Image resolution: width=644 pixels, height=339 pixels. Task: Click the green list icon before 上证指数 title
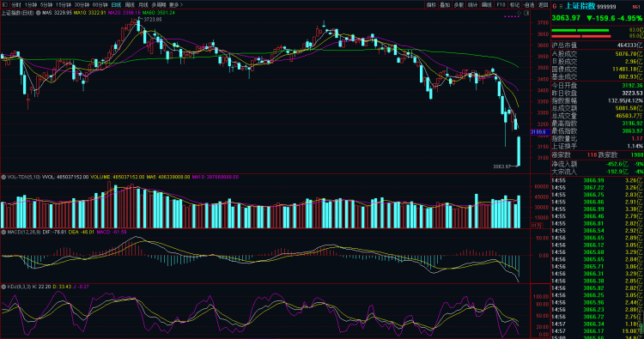[x=561, y=6]
